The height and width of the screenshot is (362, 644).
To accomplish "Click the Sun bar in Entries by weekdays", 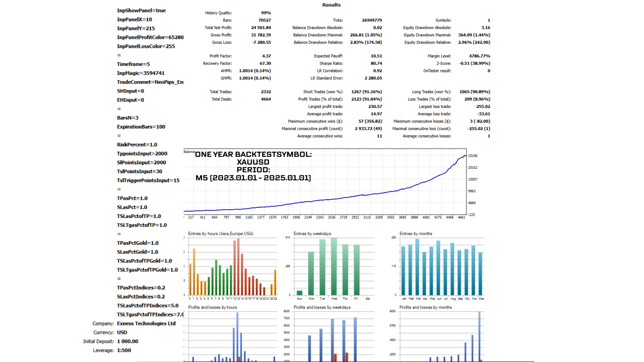I will [300, 293].
